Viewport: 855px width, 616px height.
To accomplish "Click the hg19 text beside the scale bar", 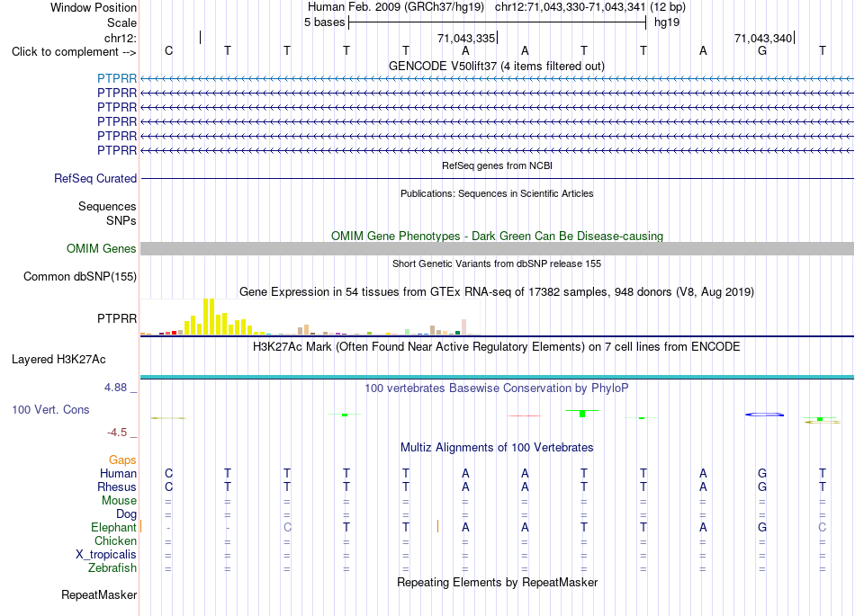I will (x=667, y=22).
